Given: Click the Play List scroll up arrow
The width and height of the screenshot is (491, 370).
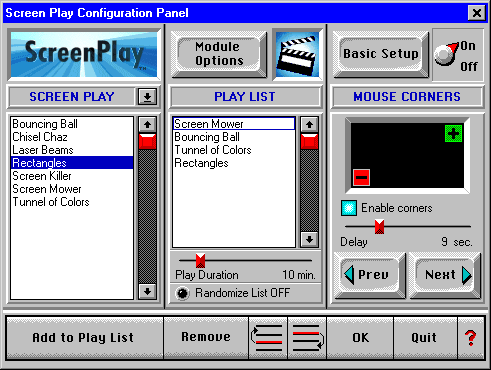Looking at the screenshot, I should tap(309, 125).
